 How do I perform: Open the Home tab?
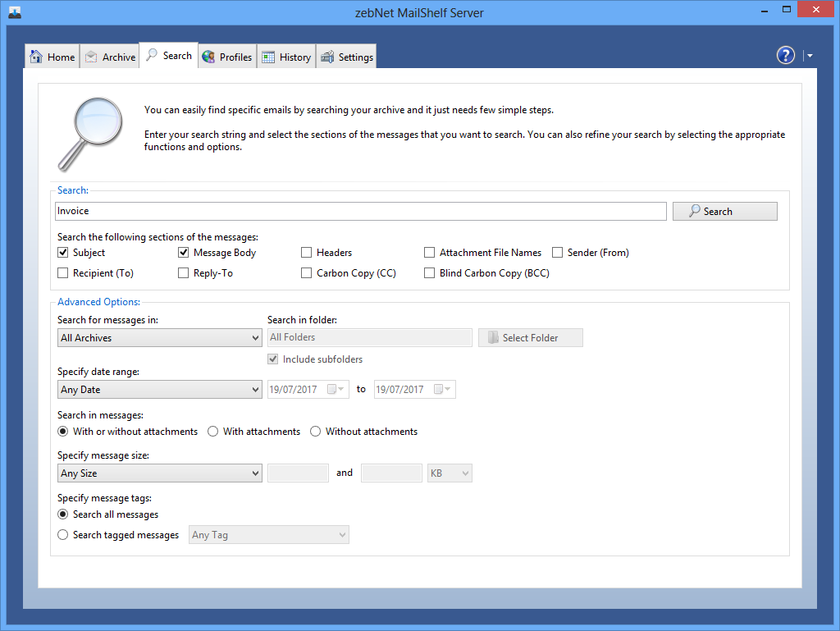click(x=52, y=57)
